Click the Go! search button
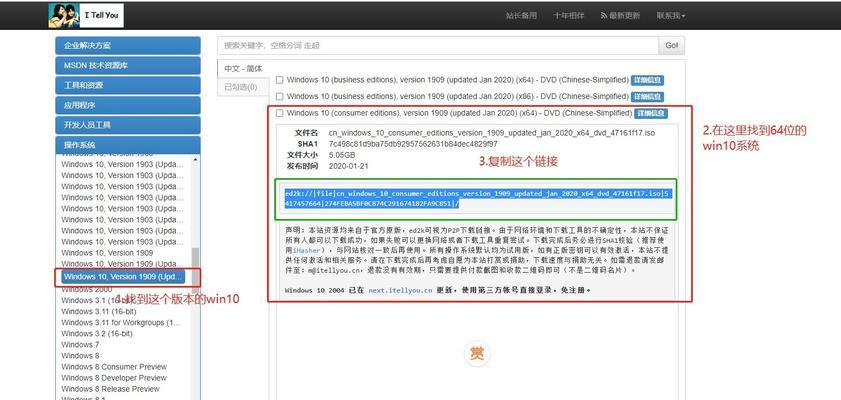The image size is (841, 400). tap(672, 46)
